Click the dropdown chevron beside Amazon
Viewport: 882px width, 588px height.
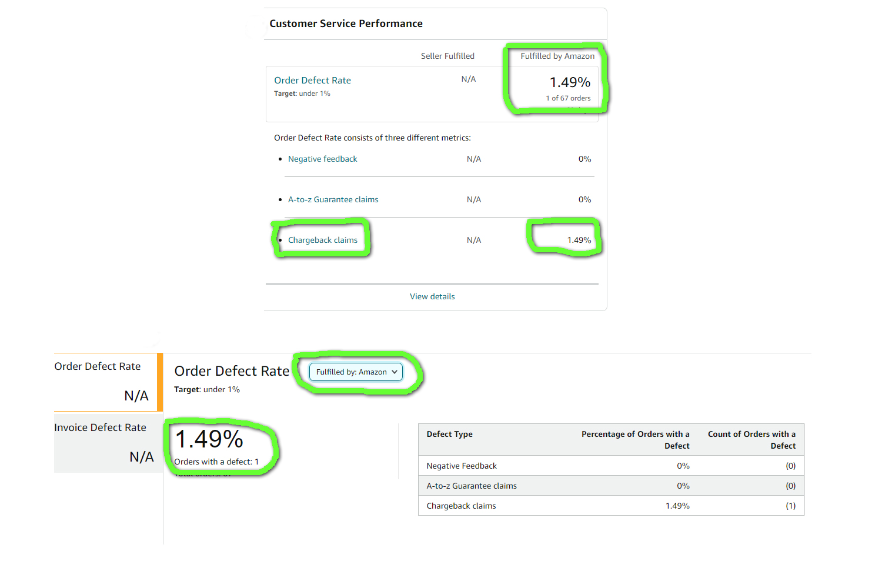coord(395,372)
